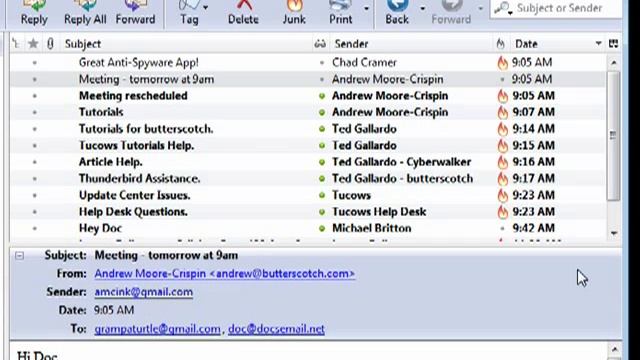640x360 pixels.
Task: Click the thread column header icon
Action: coord(16,44)
